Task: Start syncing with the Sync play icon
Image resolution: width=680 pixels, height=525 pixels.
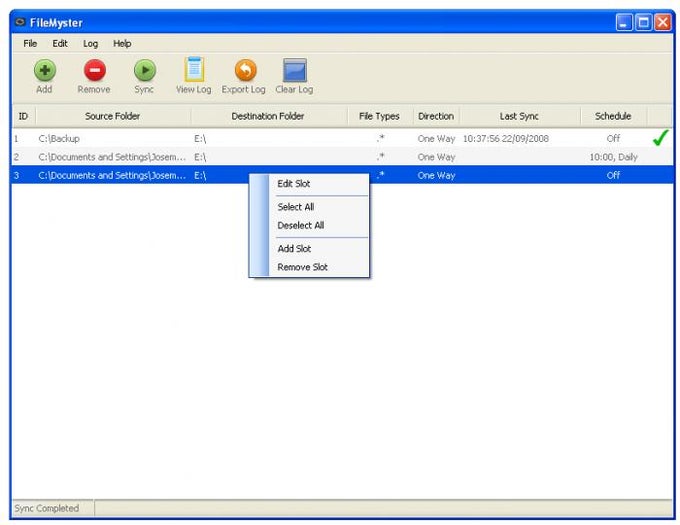Action: (x=144, y=70)
